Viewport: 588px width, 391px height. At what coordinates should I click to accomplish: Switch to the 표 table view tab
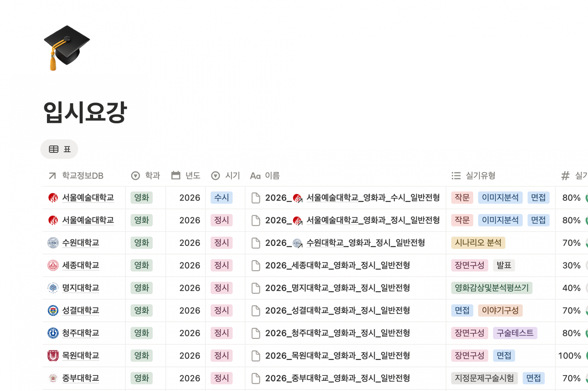pos(59,149)
